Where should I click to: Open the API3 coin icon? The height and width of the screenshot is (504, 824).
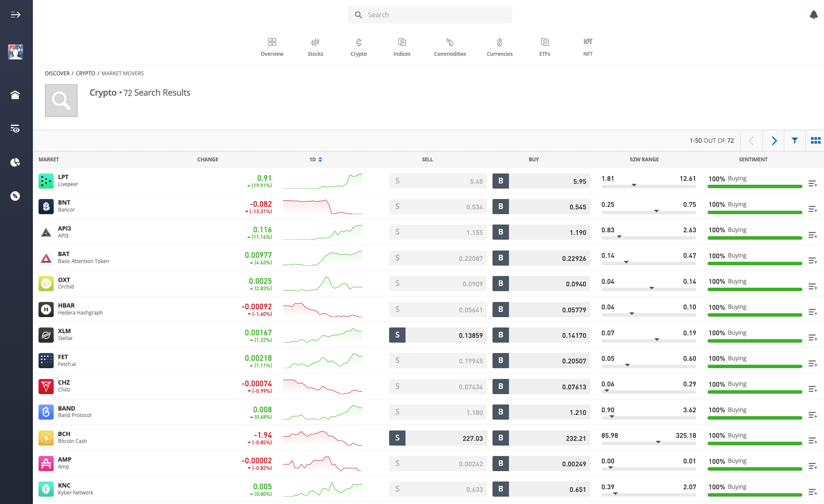46,232
